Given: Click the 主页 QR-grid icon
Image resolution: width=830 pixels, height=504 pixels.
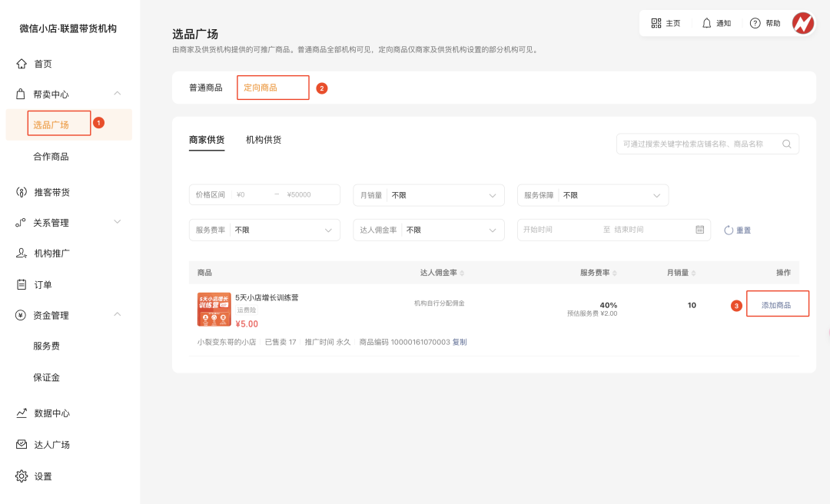Looking at the screenshot, I should coord(655,23).
